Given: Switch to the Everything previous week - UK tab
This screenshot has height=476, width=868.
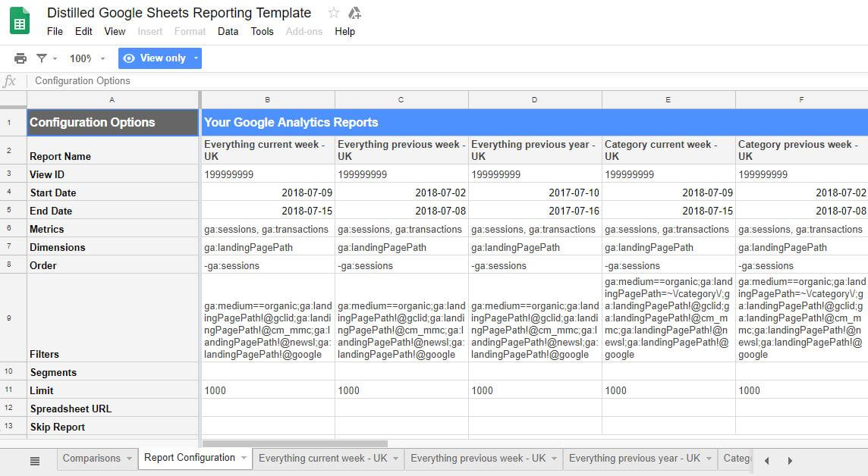Looking at the screenshot, I should (x=477, y=459).
